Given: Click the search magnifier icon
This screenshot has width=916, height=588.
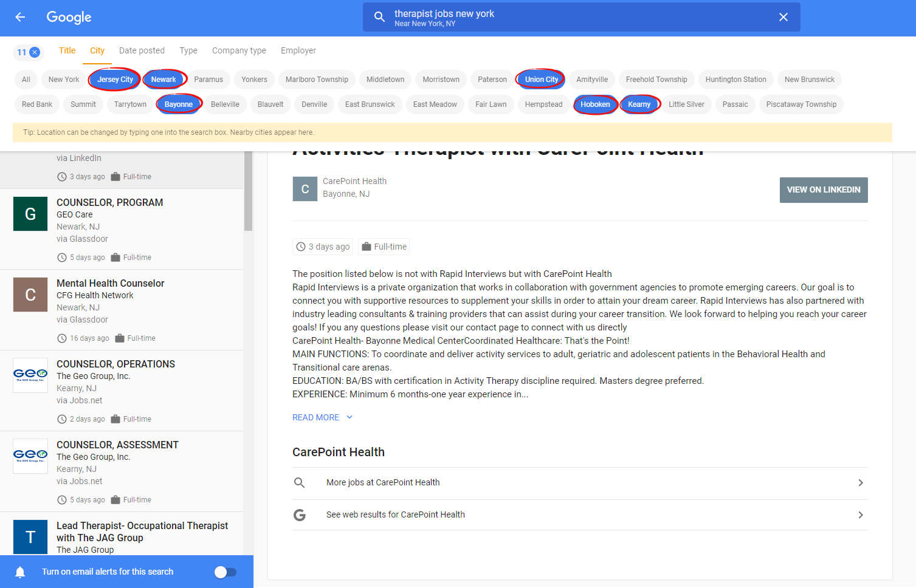Looking at the screenshot, I should 379,17.
